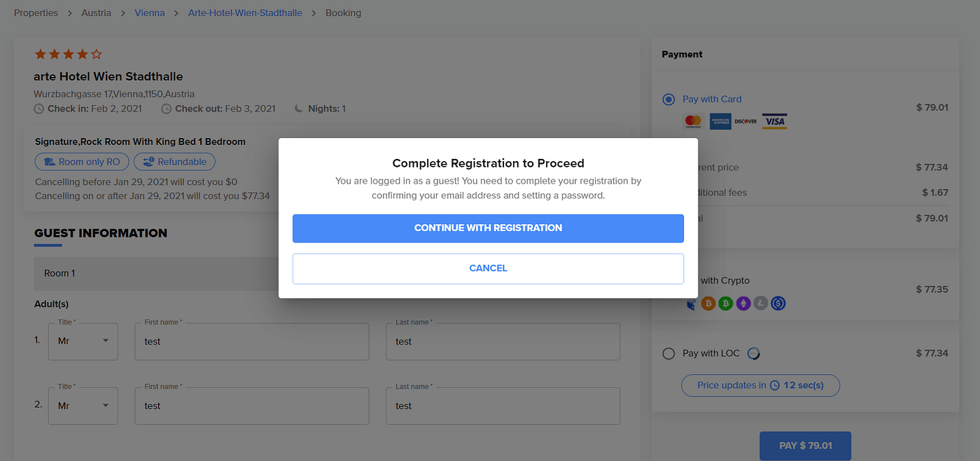Click the purple Ethereum crypto icon

pyautogui.click(x=742, y=303)
